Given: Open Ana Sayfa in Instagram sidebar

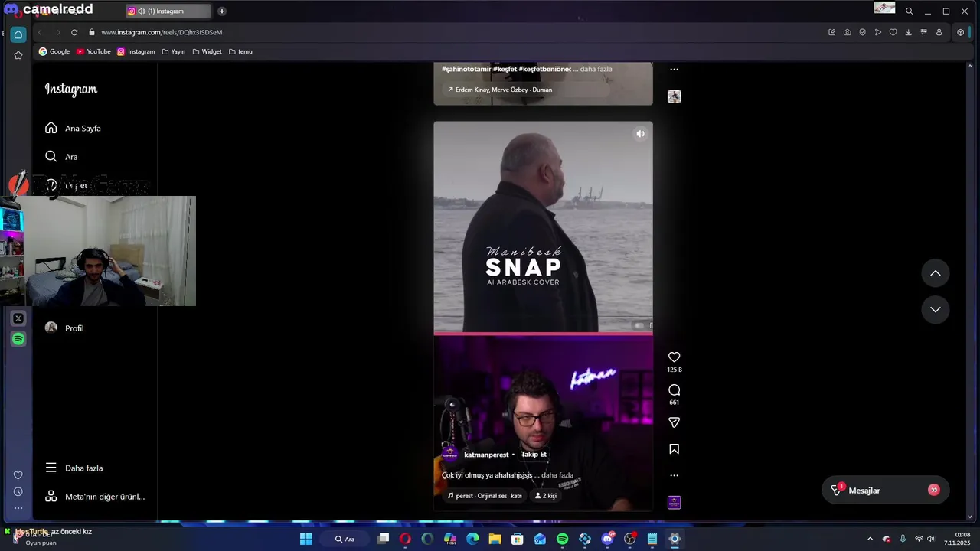Looking at the screenshot, I should coord(73,128).
